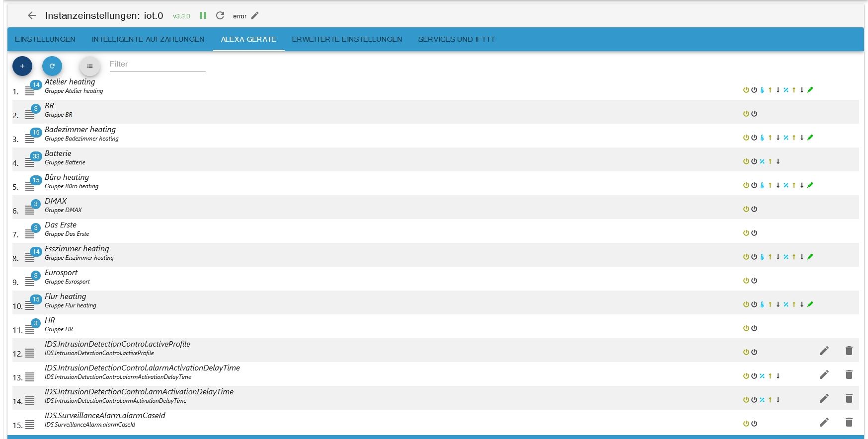Open the Flur heating device row
This screenshot has height=439, width=868.
pos(436,302)
